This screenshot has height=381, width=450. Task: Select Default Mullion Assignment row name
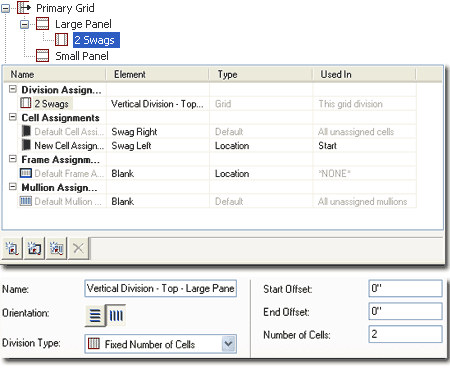(68, 202)
